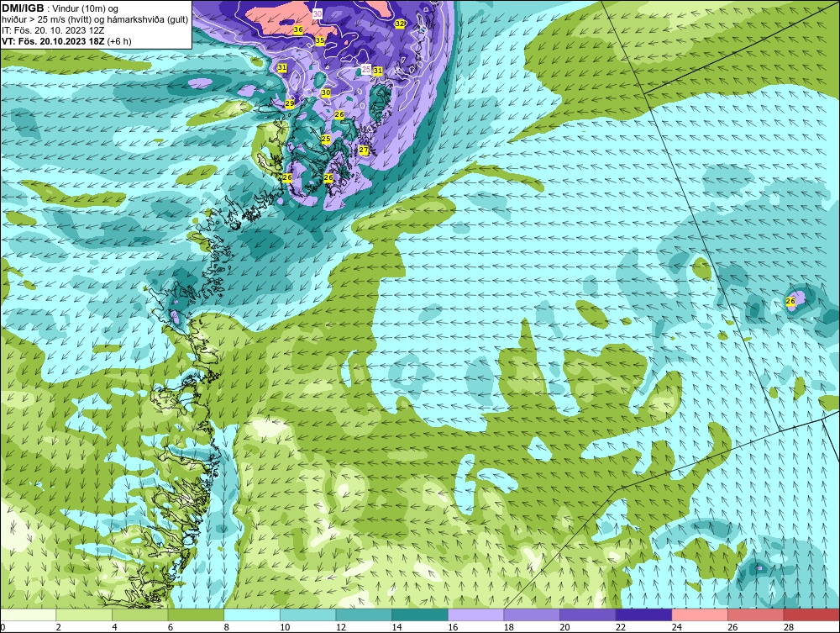The width and height of the screenshot is (840, 633).
Task: Select the 14–16 m/s dark teal legend swatch
Action: tap(420, 615)
